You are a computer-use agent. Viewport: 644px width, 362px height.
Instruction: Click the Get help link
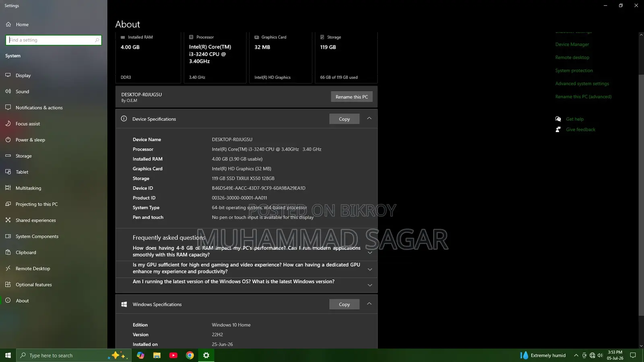coord(575,119)
